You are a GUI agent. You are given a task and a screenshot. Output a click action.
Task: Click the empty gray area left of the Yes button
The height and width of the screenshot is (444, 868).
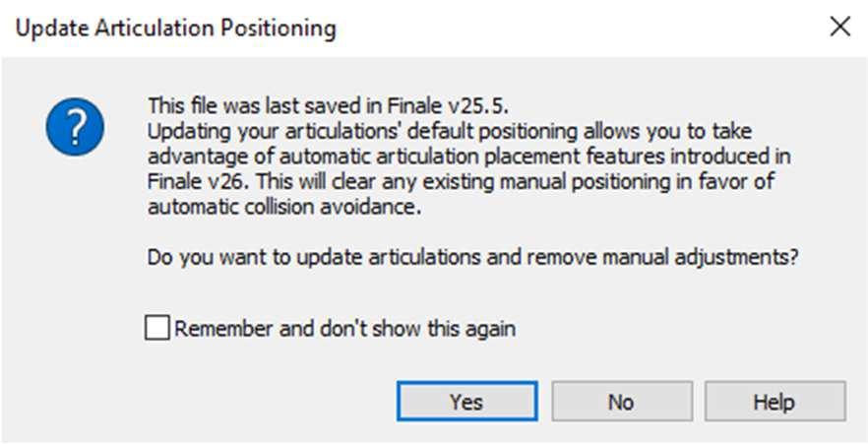(x=221, y=402)
